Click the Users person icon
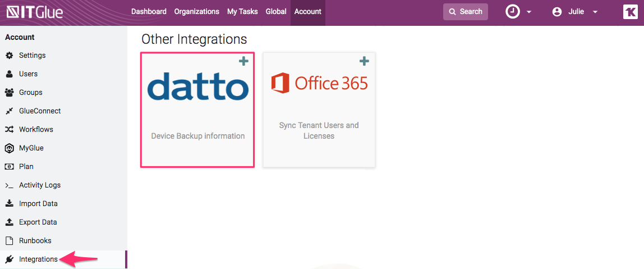The width and height of the screenshot is (644, 269). 9,74
